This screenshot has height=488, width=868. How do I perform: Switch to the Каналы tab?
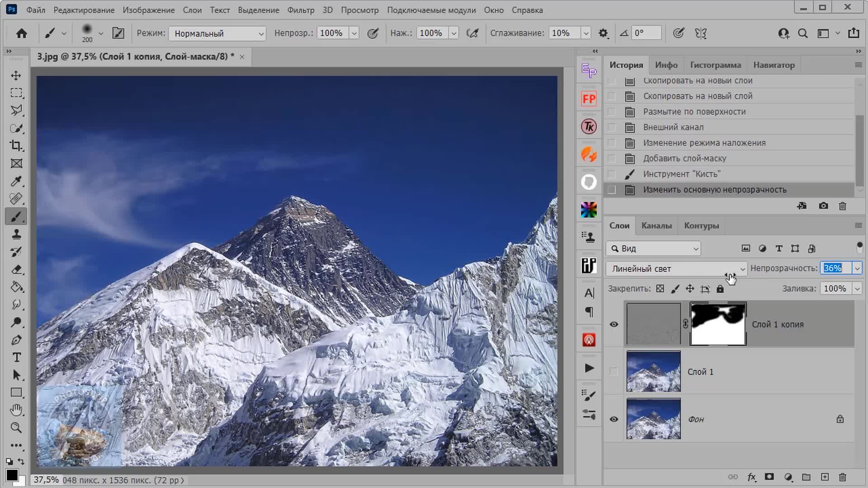point(656,225)
